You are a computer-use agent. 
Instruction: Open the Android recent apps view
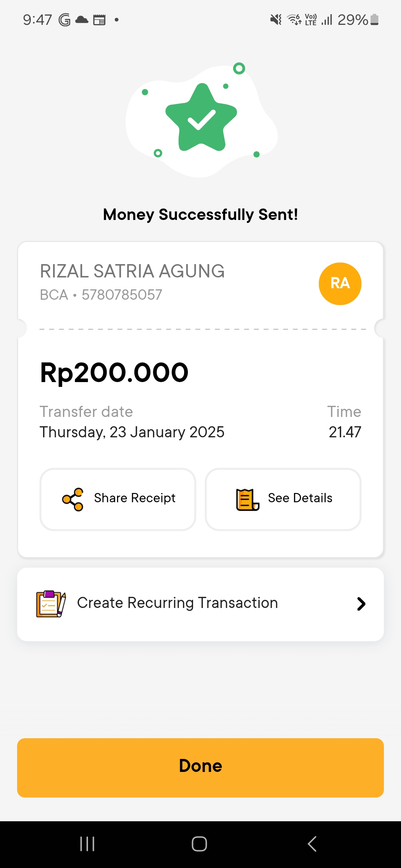coord(87,844)
